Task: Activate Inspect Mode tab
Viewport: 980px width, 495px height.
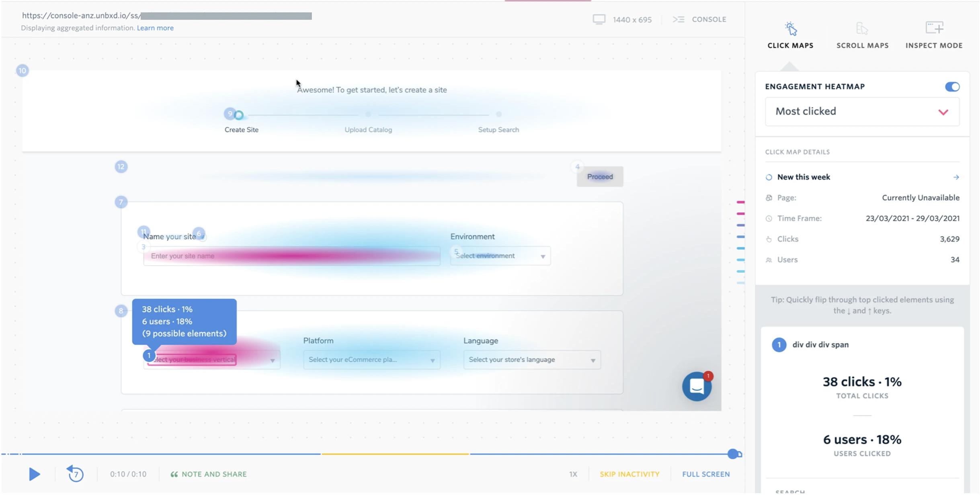Action: pyautogui.click(x=934, y=36)
